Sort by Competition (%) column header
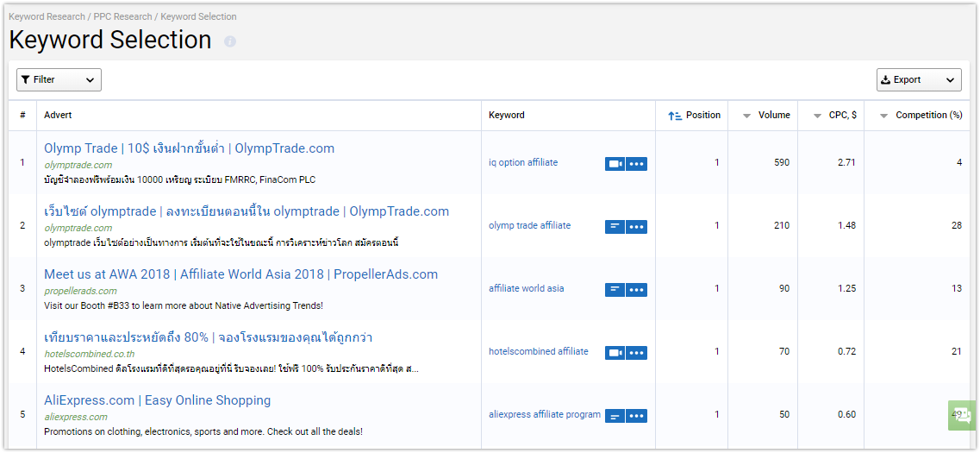This screenshot has width=980, height=453. point(921,115)
